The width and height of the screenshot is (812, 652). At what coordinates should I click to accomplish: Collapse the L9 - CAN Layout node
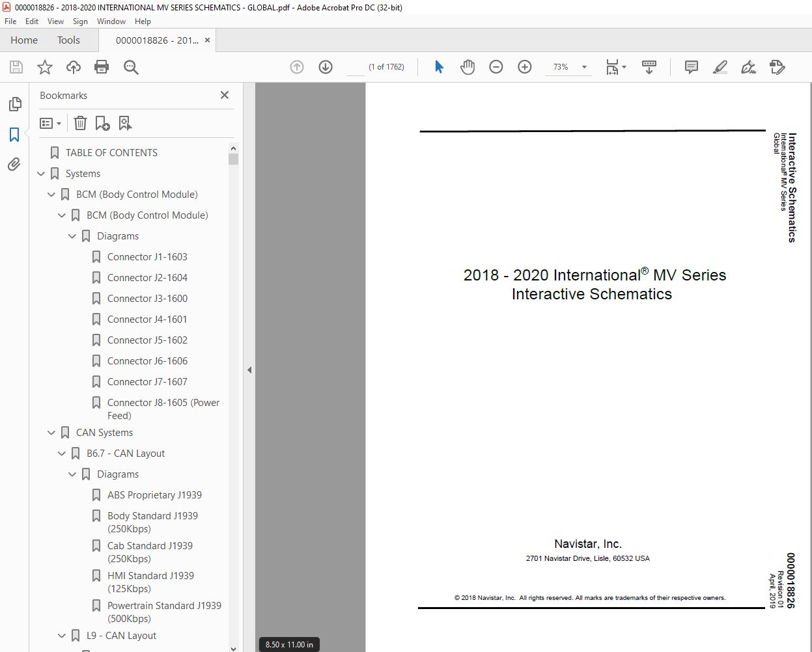[x=62, y=636]
